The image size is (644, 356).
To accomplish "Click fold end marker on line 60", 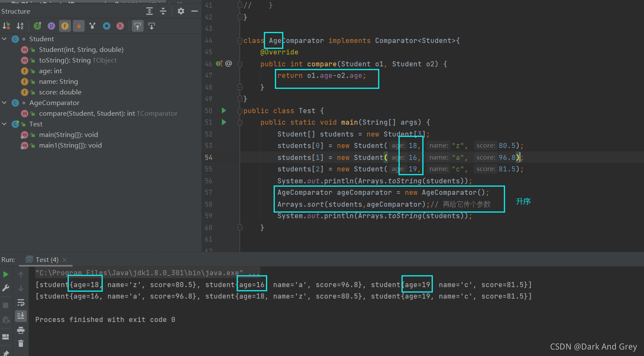I will [x=240, y=228].
